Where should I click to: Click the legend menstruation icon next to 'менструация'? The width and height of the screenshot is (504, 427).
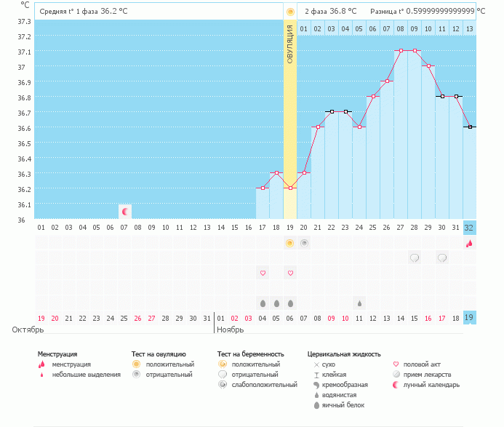pos(41,364)
